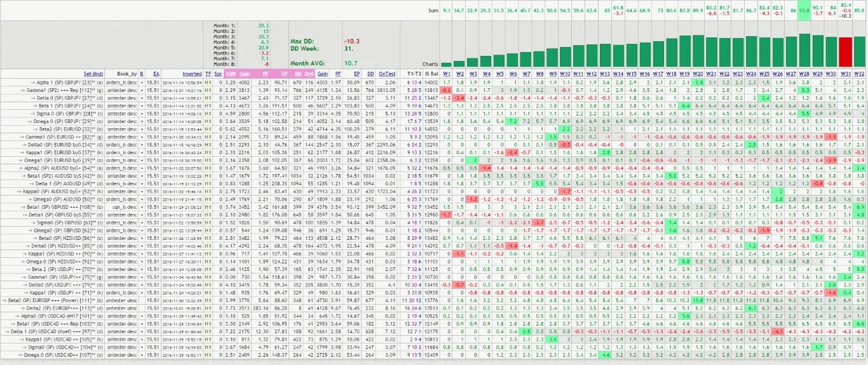
Task: Select the 'Max DD:' label
Action: pos(302,41)
